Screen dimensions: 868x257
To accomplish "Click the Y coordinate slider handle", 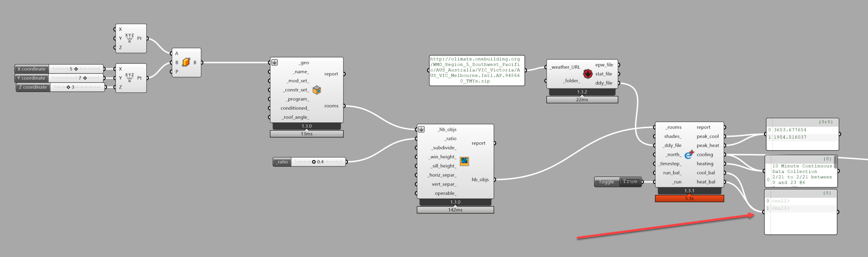I will (85, 78).
